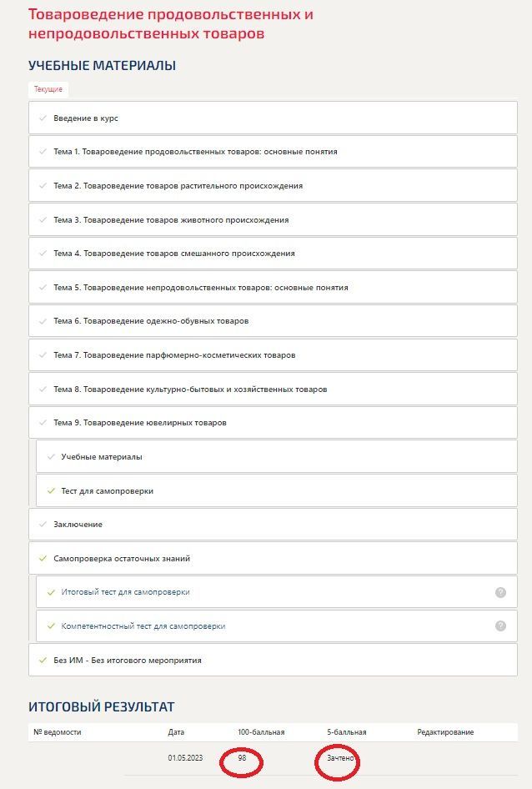
Task: Click checkmark beside Самопроверка остаточных знаний
Action: tap(42, 558)
